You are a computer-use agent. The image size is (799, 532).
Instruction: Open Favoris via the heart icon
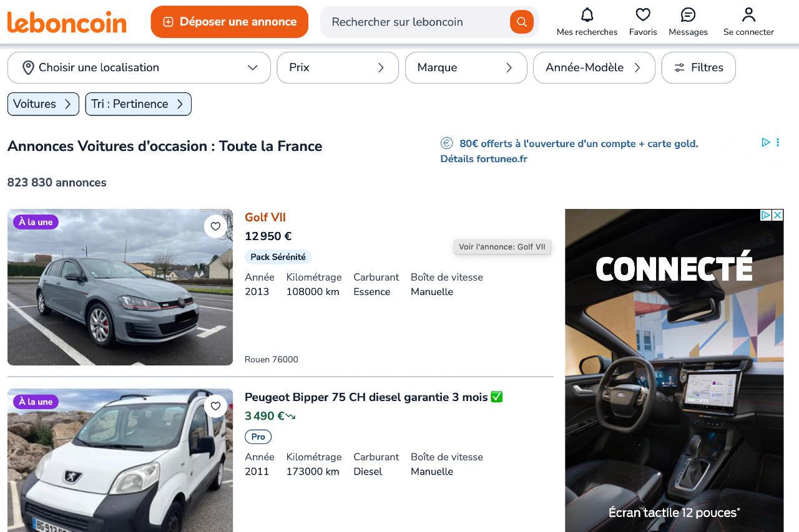pyautogui.click(x=643, y=15)
